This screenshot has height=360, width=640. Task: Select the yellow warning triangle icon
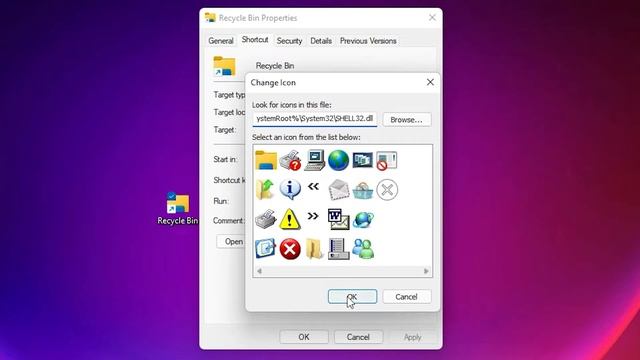click(290, 219)
